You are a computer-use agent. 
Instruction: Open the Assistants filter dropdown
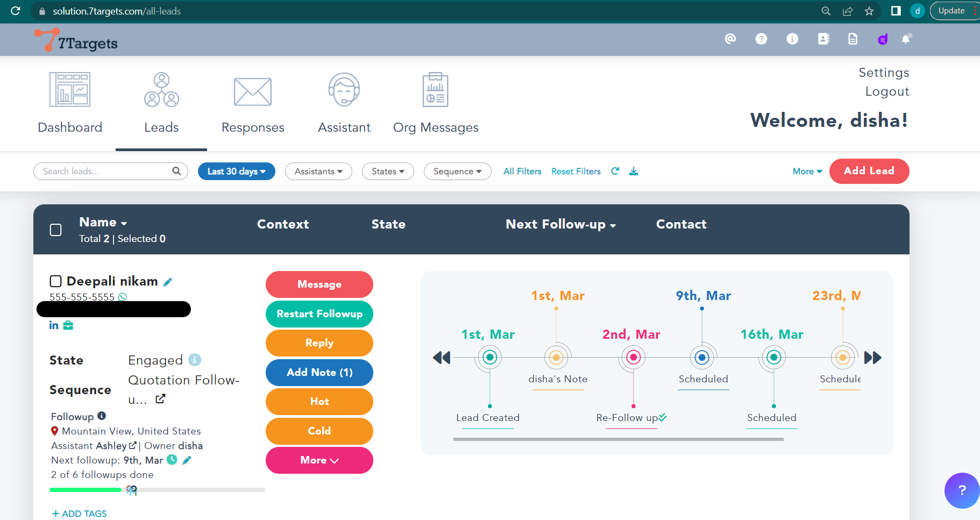tap(318, 172)
